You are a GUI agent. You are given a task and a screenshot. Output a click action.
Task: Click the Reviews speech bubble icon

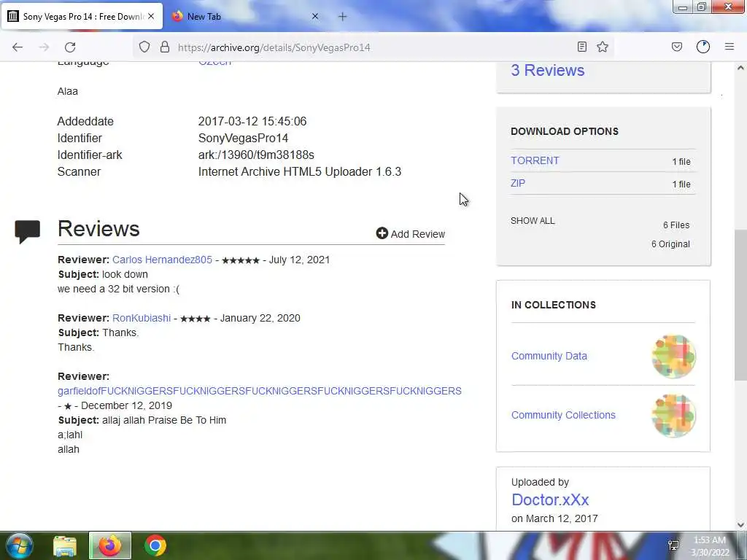coord(27,231)
